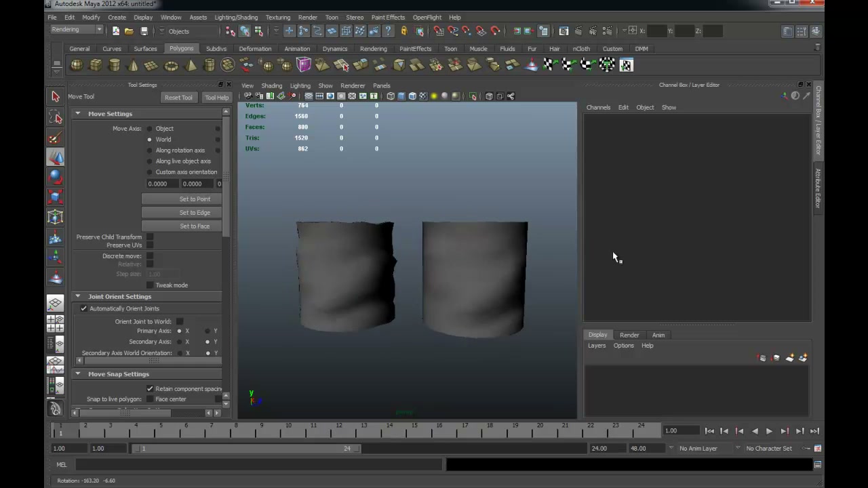Activate the Paint Selection tool
Image resolution: width=868 pixels, height=488 pixels.
56,138
